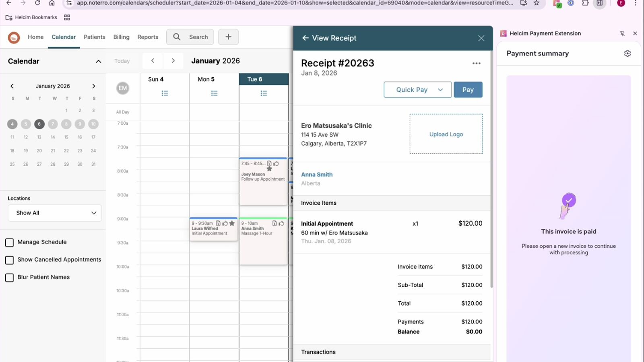Click the blue Pay button
This screenshot has width=644, height=362.
coord(468,90)
